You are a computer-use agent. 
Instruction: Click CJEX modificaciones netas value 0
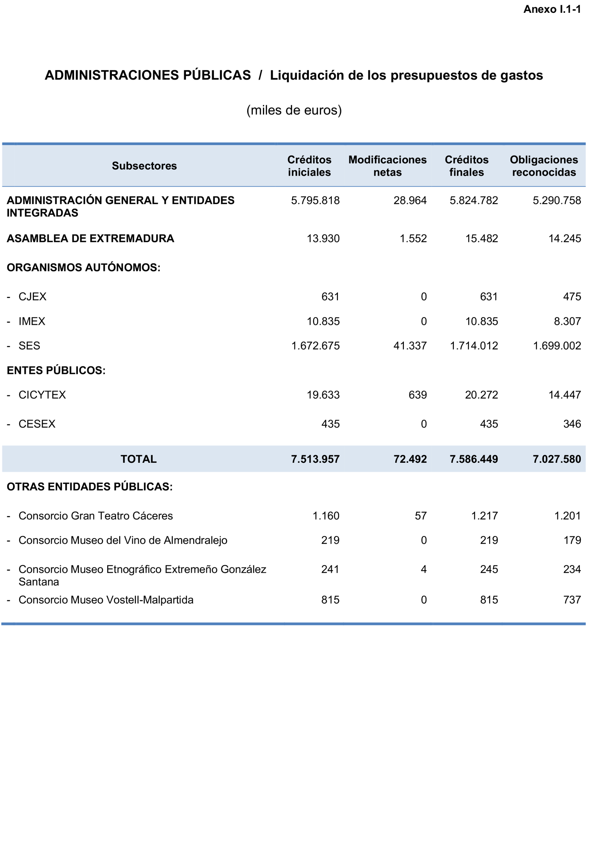[424, 297]
